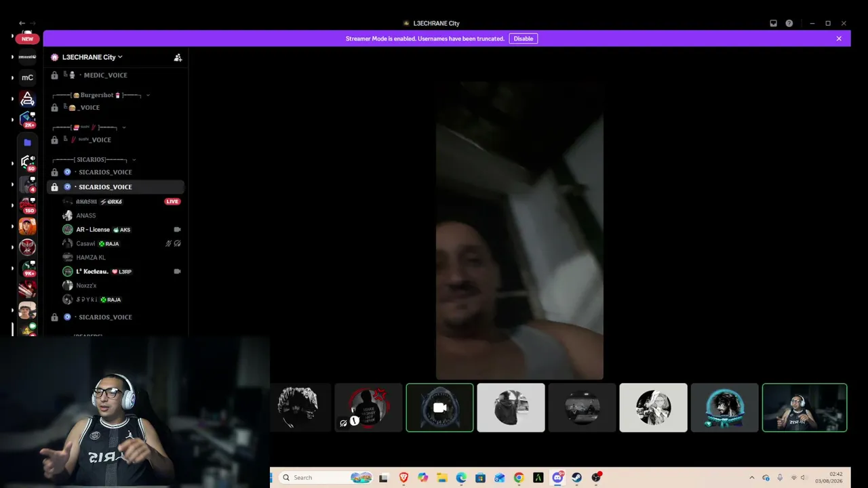Open OBS Studio from the taskbar
Screen dimensions: 868x488
pos(596,477)
